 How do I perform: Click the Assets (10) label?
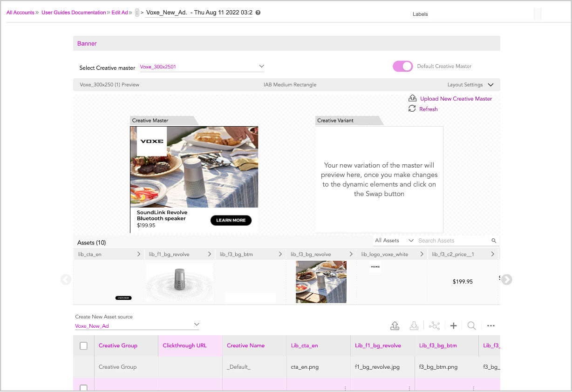(91, 243)
